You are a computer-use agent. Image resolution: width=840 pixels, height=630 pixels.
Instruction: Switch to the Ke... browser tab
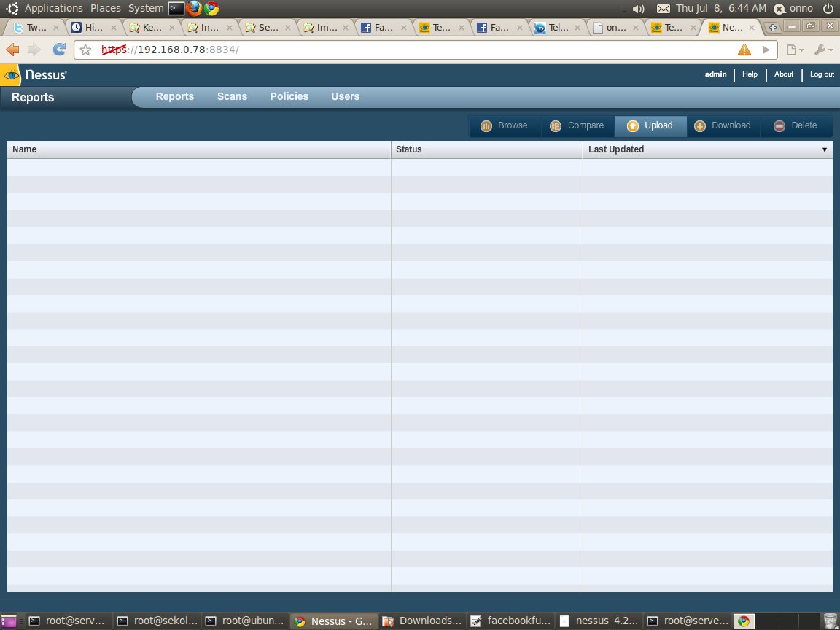click(x=152, y=27)
